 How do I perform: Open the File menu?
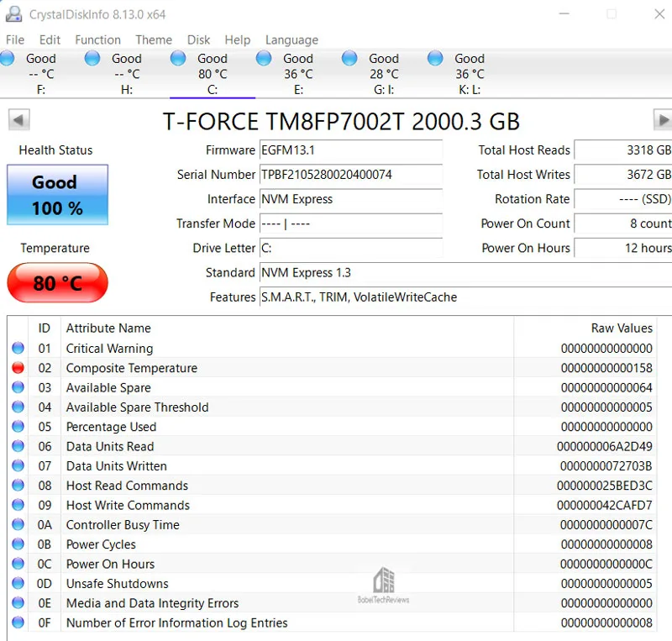coord(15,39)
